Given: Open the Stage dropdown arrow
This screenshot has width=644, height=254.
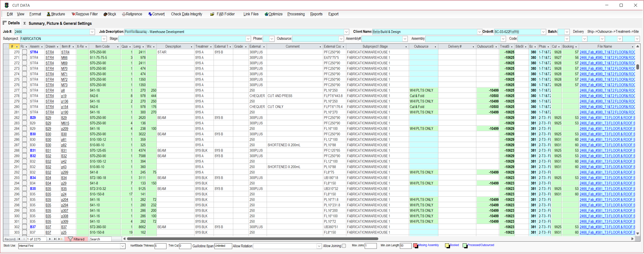Looking at the screenshot, I should pyautogui.click(x=248, y=39).
